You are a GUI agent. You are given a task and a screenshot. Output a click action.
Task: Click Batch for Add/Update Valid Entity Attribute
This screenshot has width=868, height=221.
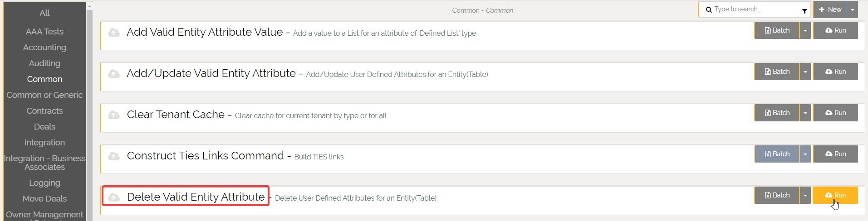pos(777,72)
